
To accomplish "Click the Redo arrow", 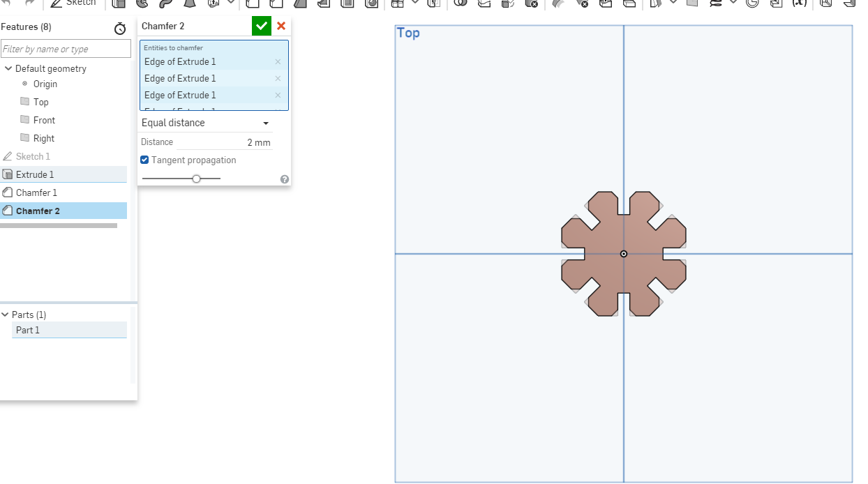I will [x=29, y=3].
